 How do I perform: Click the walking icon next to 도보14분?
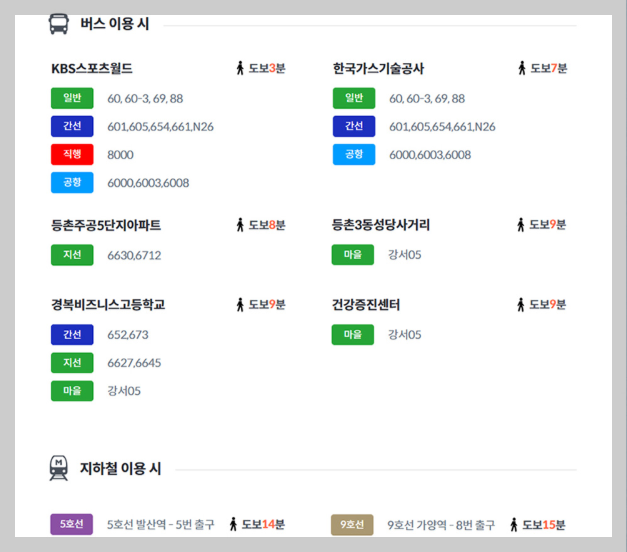[x=234, y=524]
